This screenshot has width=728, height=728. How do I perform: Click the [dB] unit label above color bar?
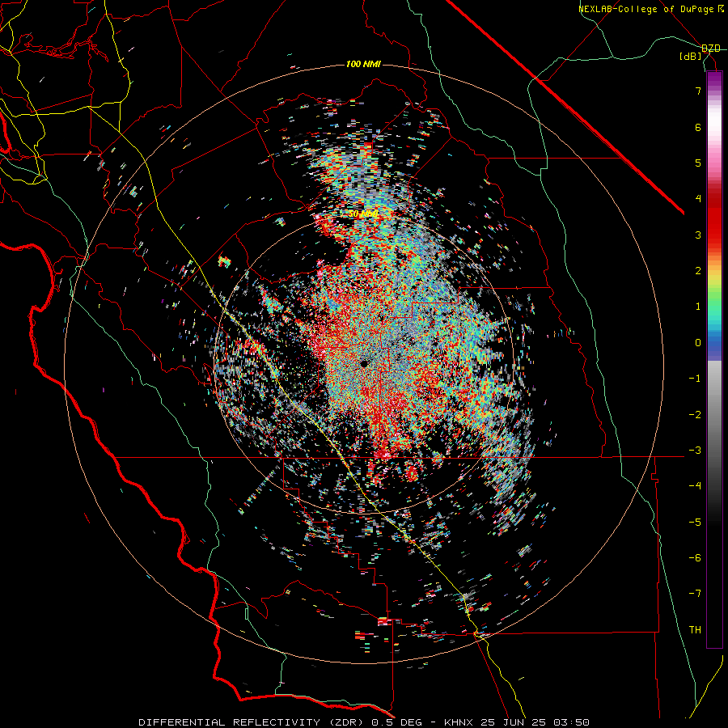[x=691, y=57]
